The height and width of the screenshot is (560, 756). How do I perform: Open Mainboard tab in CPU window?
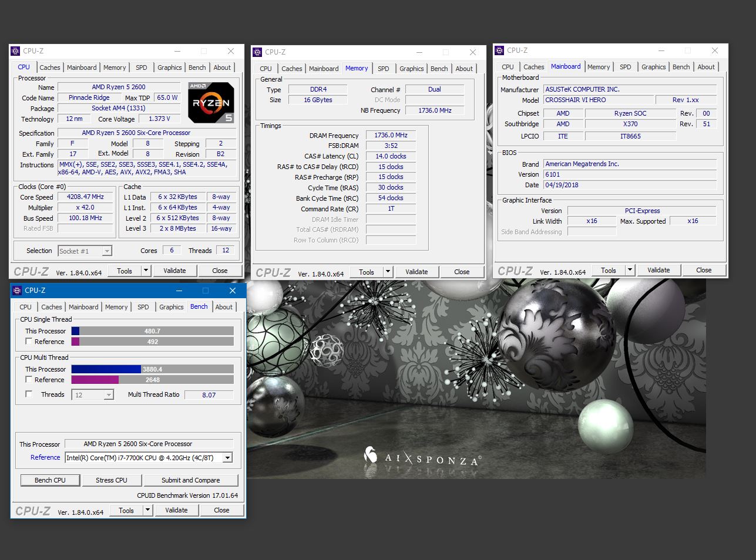(x=82, y=68)
